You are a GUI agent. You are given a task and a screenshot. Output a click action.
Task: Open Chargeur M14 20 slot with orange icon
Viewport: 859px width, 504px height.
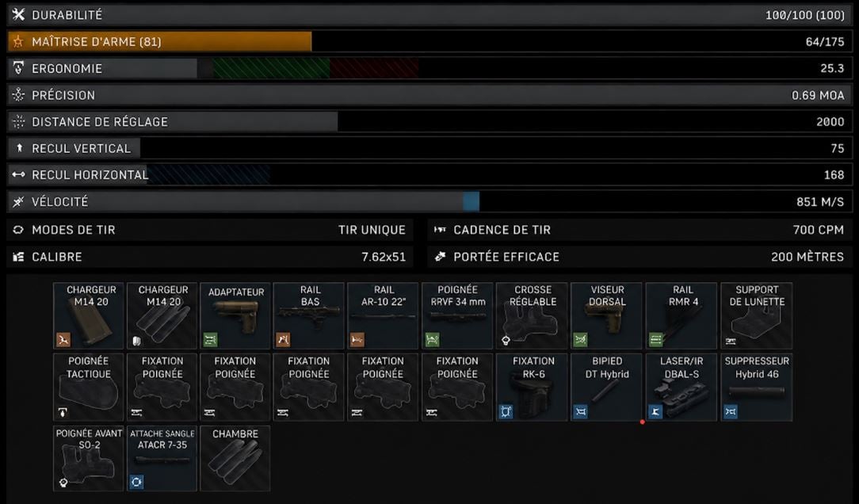point(88,316)
